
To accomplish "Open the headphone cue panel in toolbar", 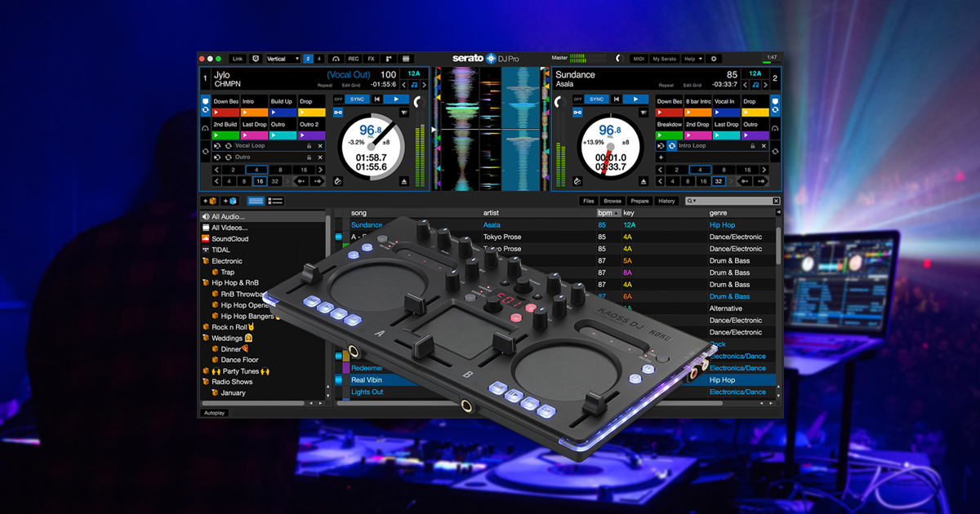I will tap(335, 59).
